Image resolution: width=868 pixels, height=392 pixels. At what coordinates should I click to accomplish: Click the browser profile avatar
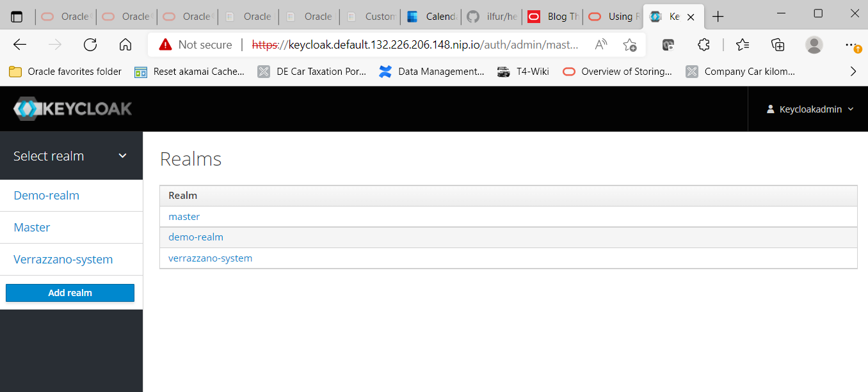click(x=814, y=45)
